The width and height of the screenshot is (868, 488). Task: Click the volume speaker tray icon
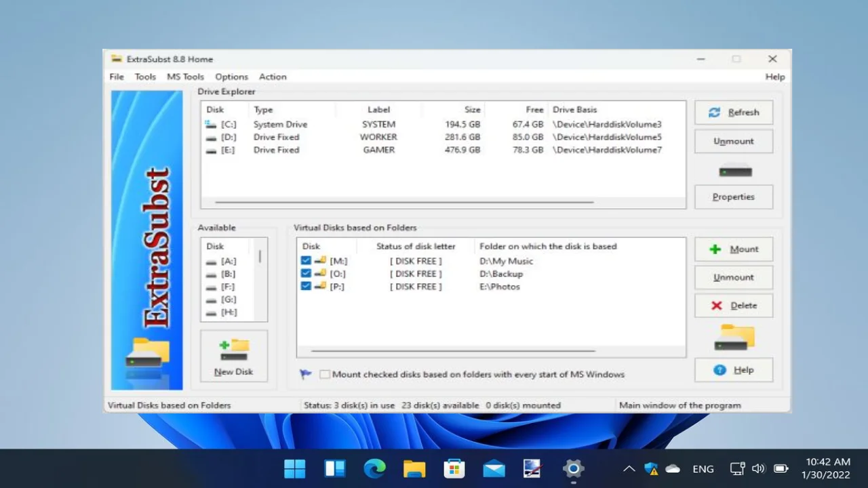click(759, 468)
